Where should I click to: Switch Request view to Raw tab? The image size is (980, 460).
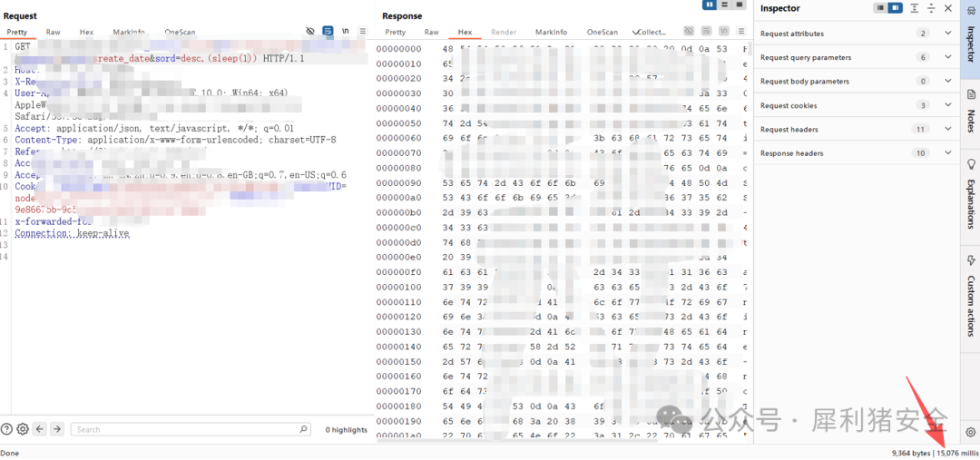[x=54, y=32]
